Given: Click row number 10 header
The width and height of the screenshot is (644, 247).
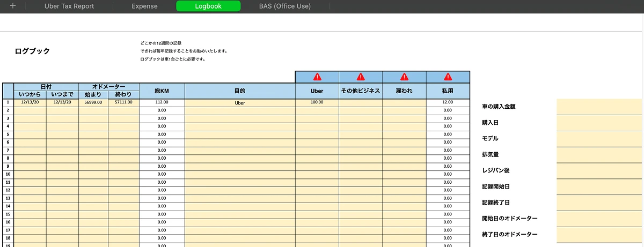Looking at the screenshot, I should click(8, 174).
